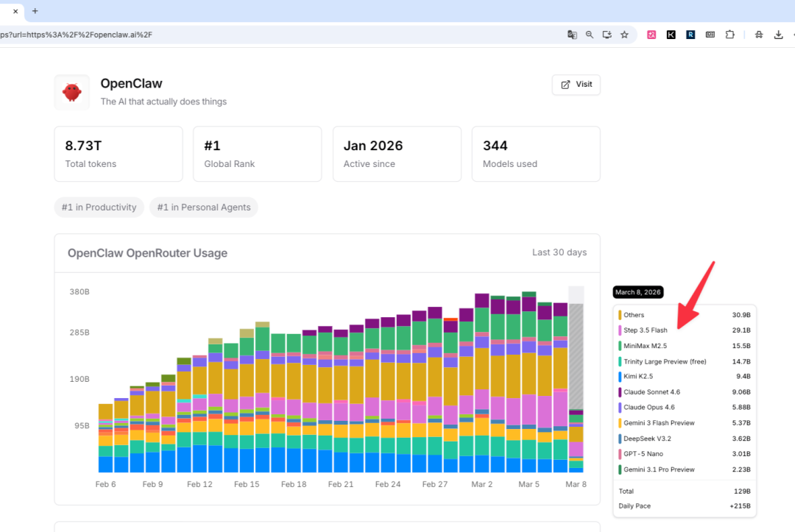Open a new browser tab

tap(35, 10)
